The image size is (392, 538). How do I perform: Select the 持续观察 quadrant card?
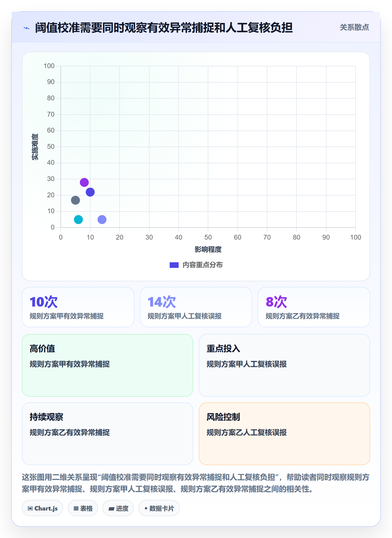click(x=108, y=434)
